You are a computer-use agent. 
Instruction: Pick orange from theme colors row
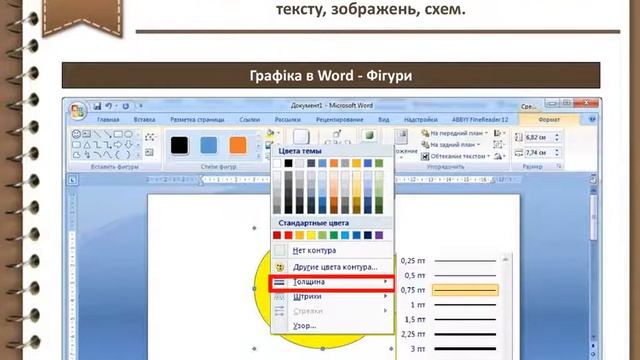334,163
